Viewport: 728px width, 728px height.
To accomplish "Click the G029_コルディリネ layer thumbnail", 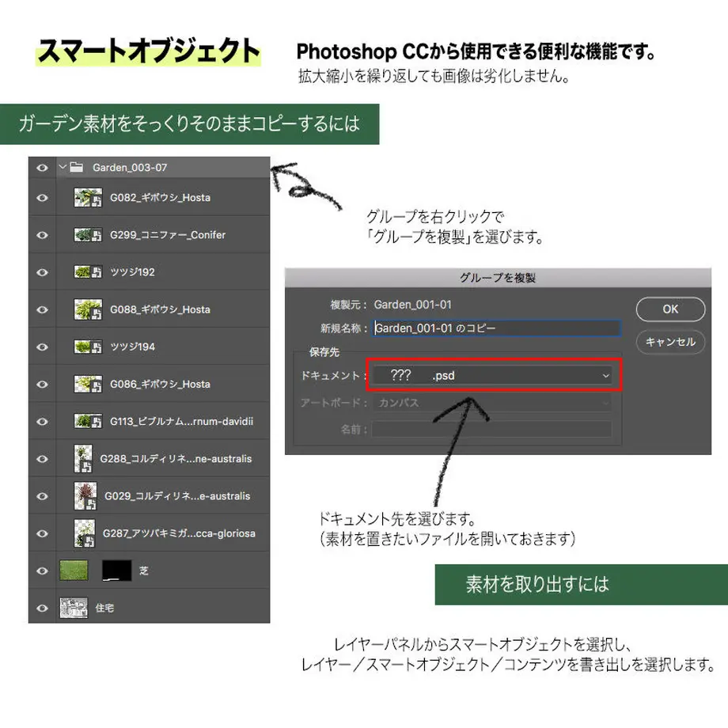I will pos(85,496).
